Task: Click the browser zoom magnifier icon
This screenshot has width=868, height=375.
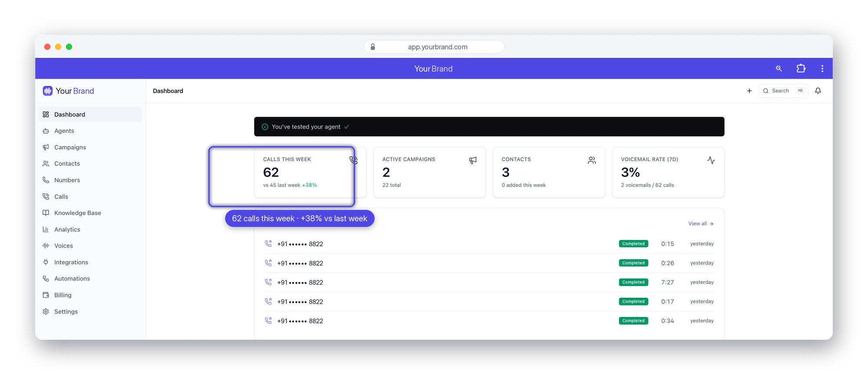Action: 779,69
